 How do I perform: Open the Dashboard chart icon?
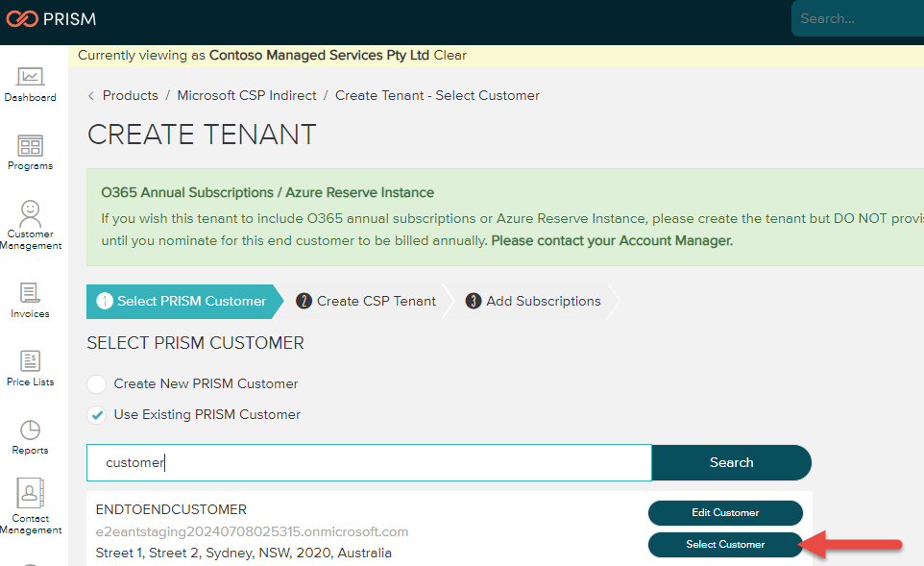click(x=30, y=77)
